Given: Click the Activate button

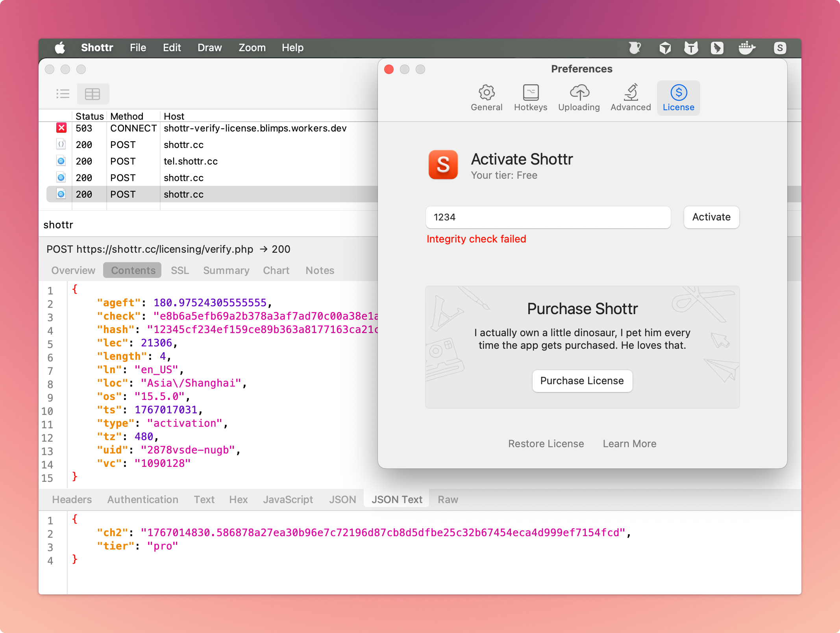Looking at the screenshot, I should (x=711, y=217).
